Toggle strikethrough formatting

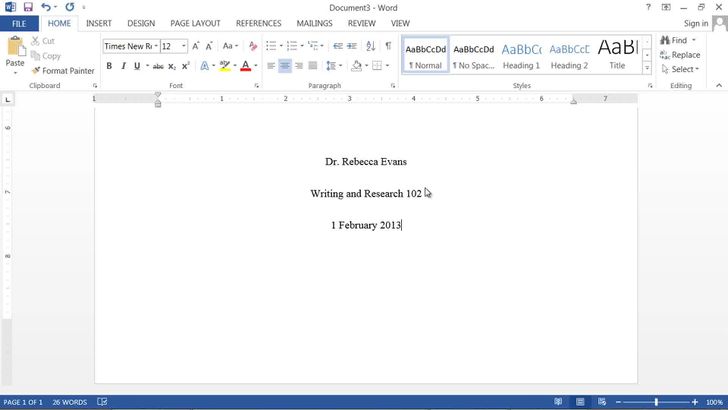158,66
